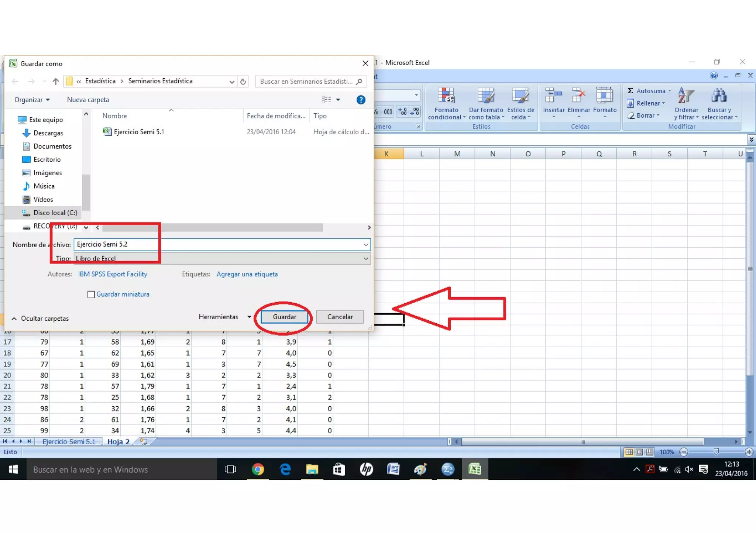
Task: Click Agregar una etiqueta link
Action: point(247,274)
